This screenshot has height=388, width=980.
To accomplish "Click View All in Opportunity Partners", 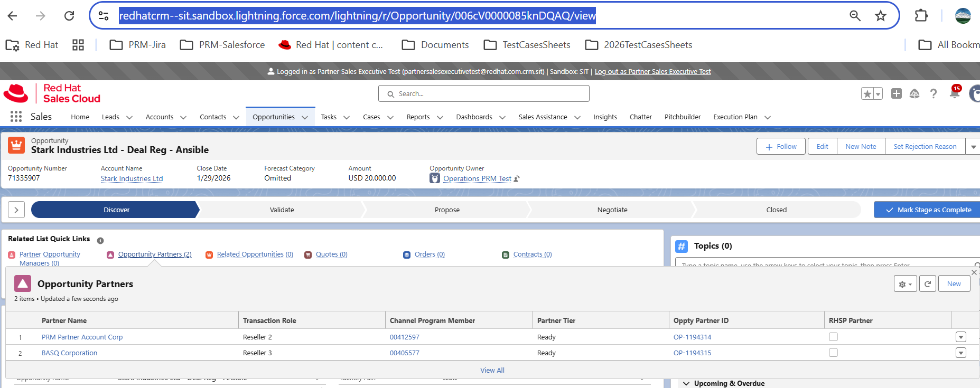I will point(492,370).
